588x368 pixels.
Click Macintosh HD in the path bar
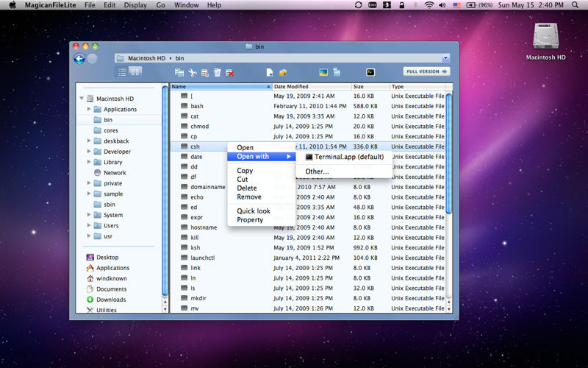coord(146,58)
